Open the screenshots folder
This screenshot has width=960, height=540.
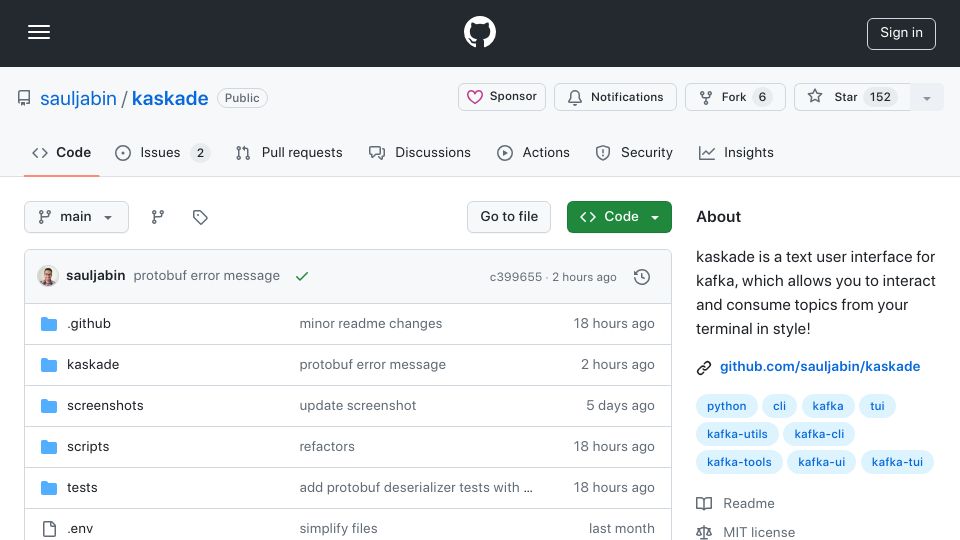pyautogui.click(x=105, y=405)
